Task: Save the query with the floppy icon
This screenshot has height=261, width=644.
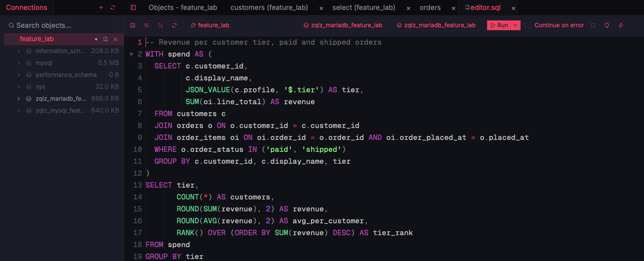Action: [x=133, y=25]
